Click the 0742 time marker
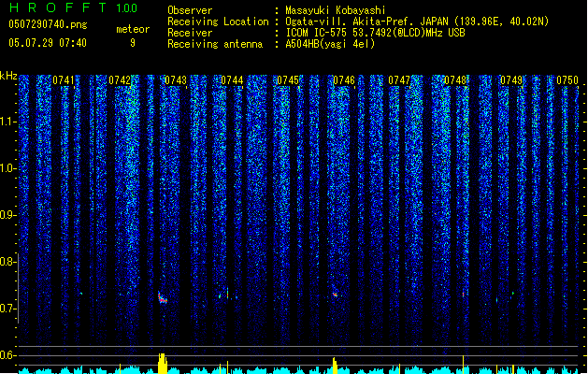Screen dimensions: 588x374 (120, 80)
